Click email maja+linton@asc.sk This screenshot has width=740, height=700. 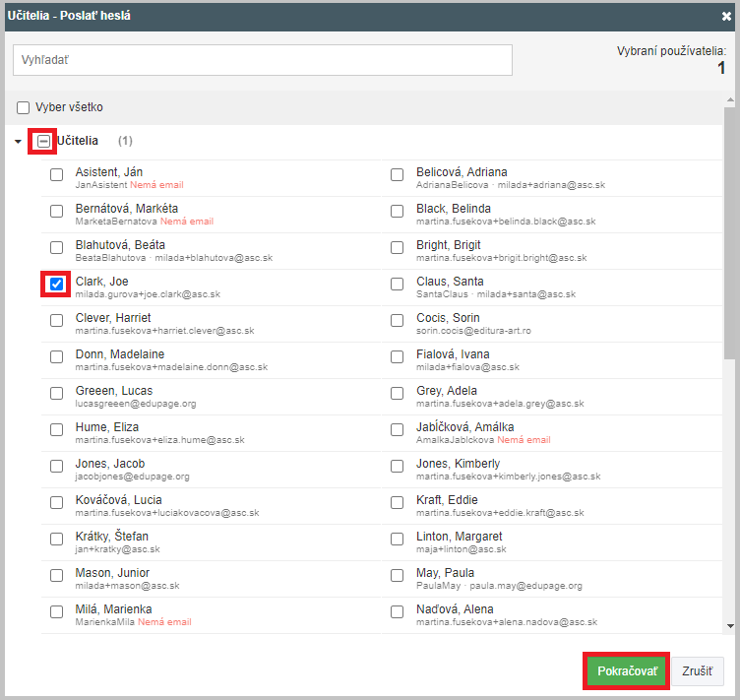tap(462, 549)
